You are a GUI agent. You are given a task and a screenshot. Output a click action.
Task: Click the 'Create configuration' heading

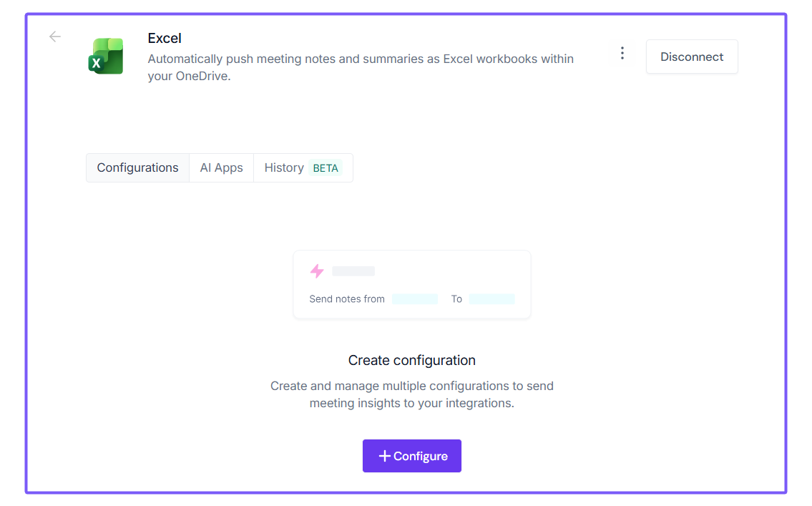(412, 360)
